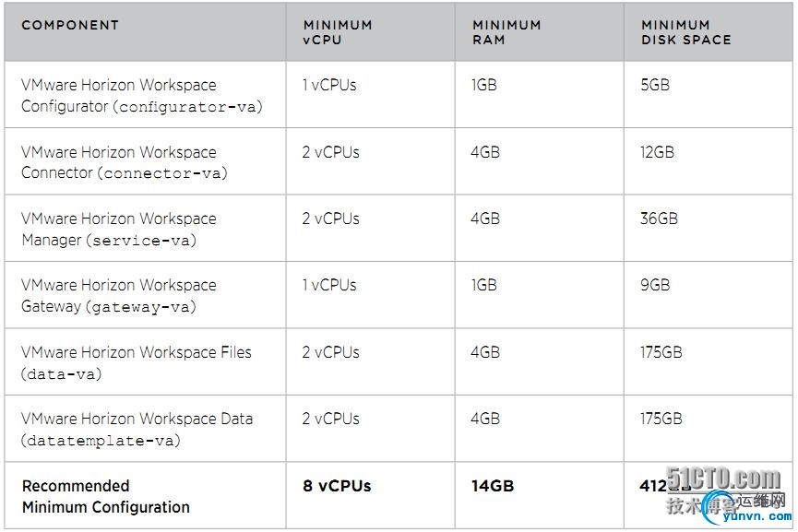Click the 5GB disk space value
Viewport: 798px width, 532px height.
[655, 85]
